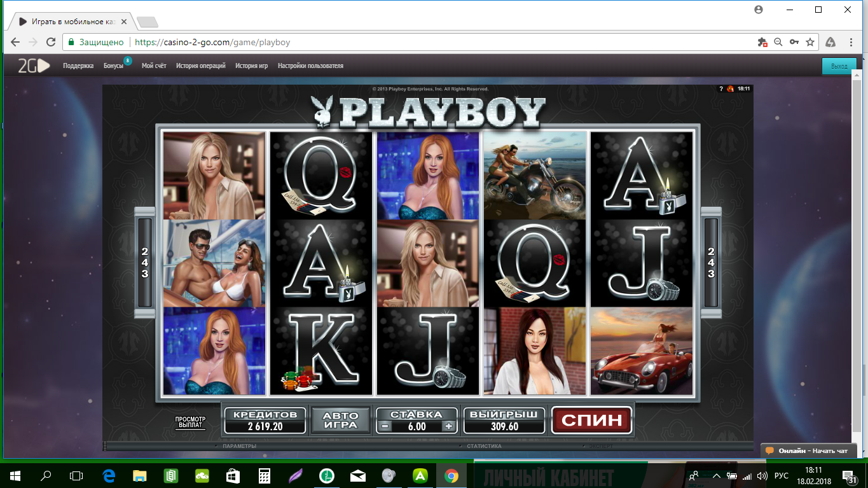Image resolution: width=868 pixels, height=488 pixels.
Task: Launch Microsoft Edge from the taskbar
Action: tap(109, 475)
